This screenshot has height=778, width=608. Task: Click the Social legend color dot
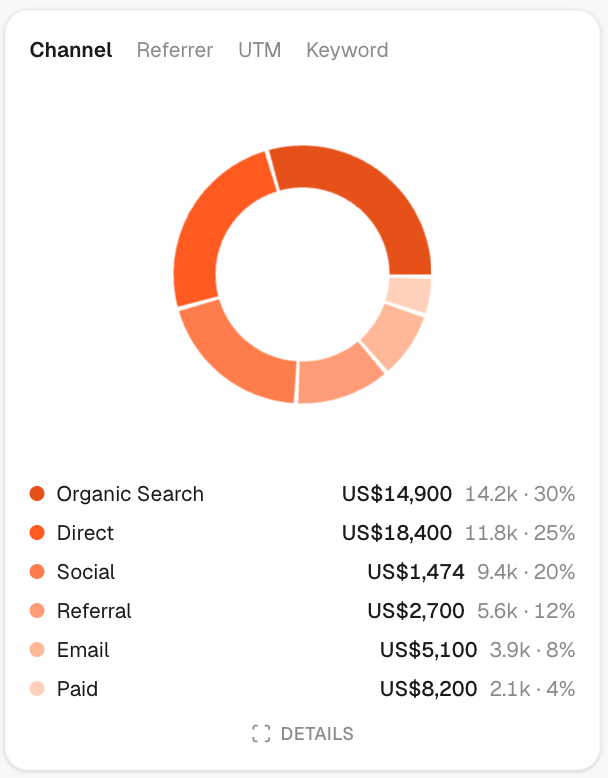point(37,572)
